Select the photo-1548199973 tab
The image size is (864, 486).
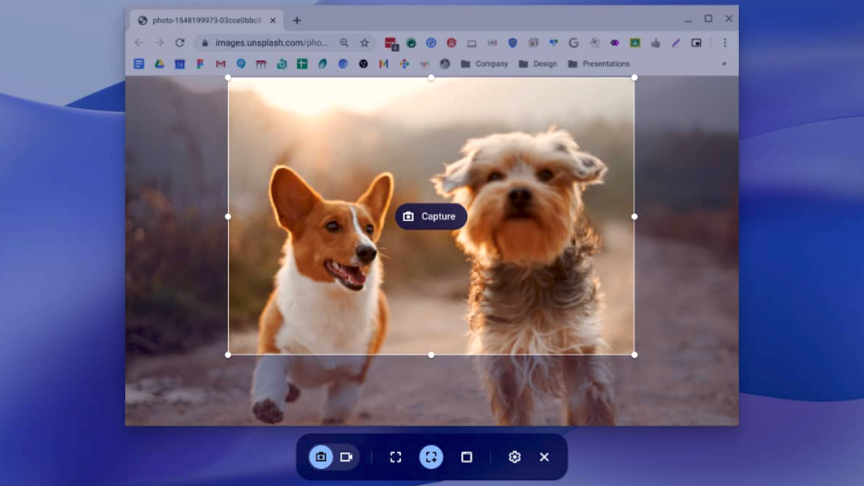tap(205, 20)
